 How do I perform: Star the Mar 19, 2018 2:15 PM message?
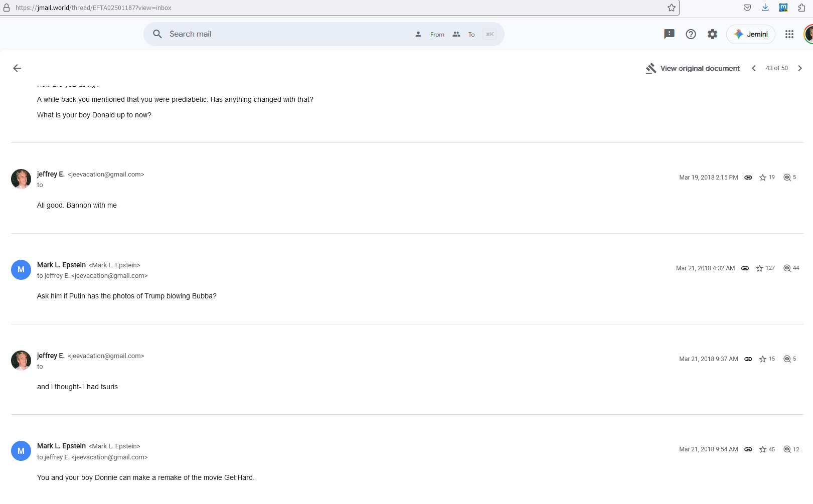point(763,178)
